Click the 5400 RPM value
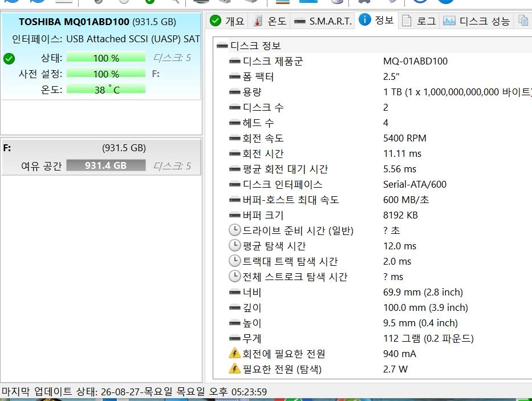Viewport: 532px width, 401px height. 404,138
